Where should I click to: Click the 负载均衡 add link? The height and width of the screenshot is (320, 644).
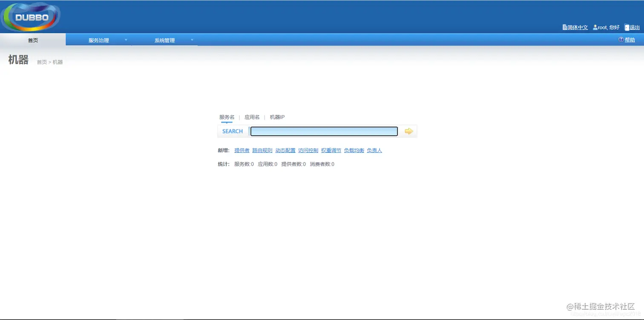[x=354, y=150]
